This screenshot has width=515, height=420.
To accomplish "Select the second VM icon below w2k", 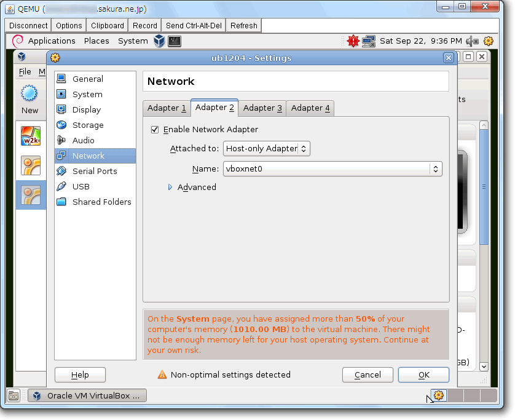I will coord(31,165).
